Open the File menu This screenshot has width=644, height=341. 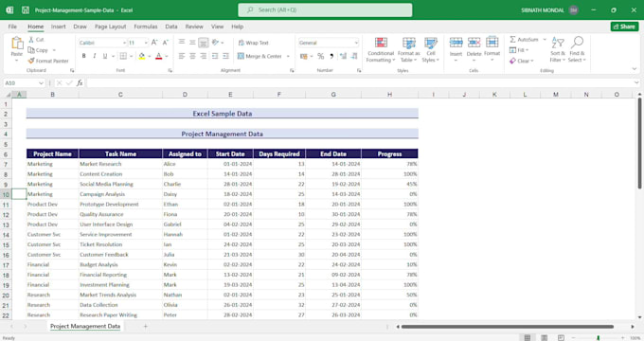[12, 27]
